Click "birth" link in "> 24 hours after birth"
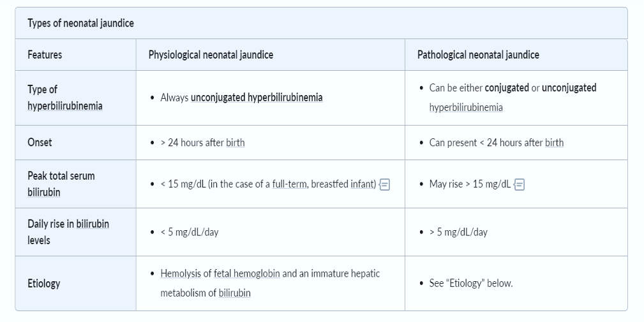The width and height of the screenshot is (644, 322). [x=235, y=143]
